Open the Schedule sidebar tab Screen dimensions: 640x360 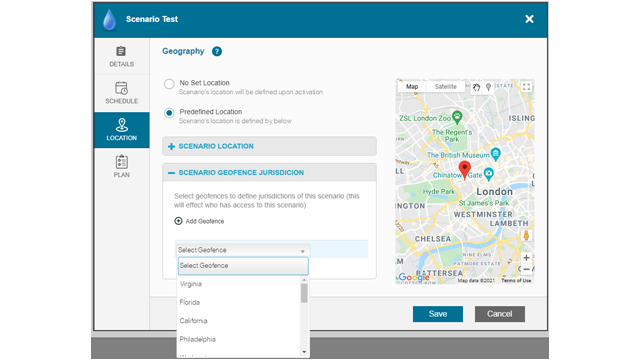click(122, 93)
